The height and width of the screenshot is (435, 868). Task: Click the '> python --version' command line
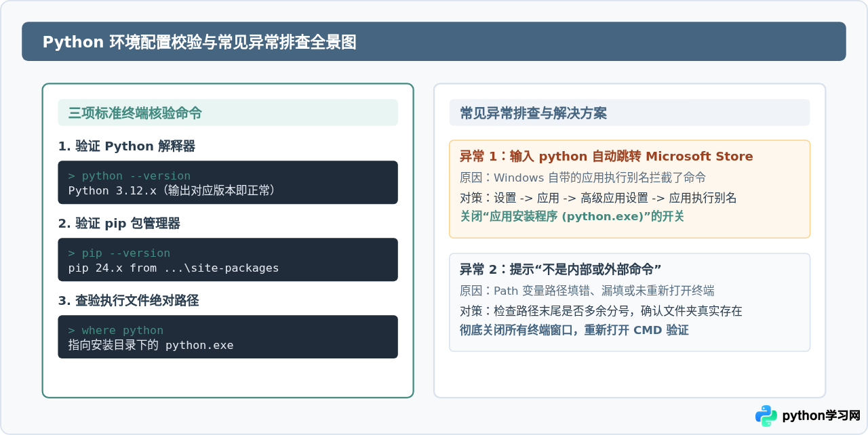[130, 175]
